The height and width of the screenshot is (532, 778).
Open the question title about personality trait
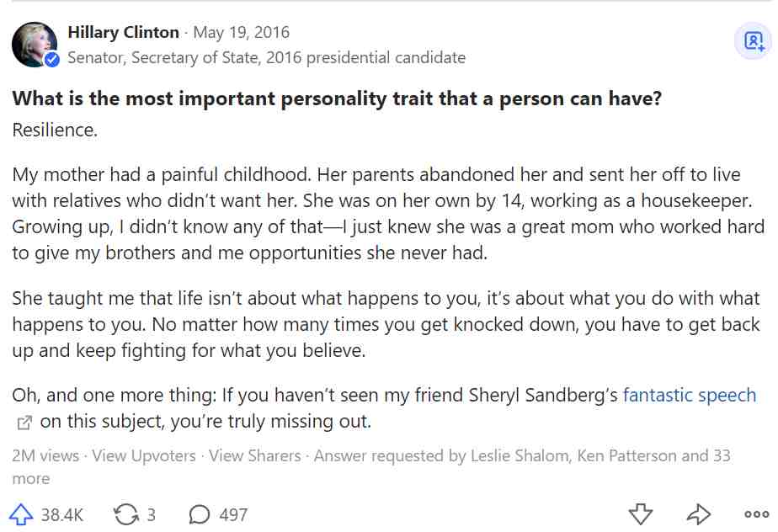(x=337, y=98)
